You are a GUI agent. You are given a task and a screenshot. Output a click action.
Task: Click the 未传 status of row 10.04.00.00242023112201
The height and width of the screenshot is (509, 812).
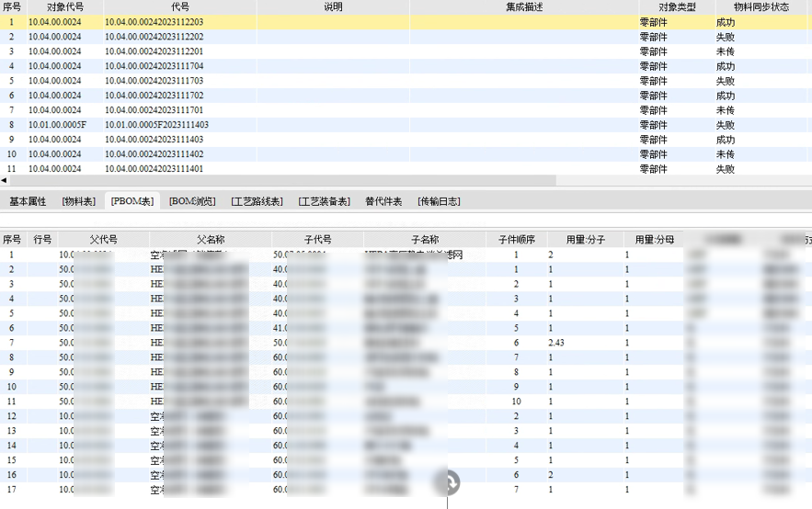click(726, 51)
